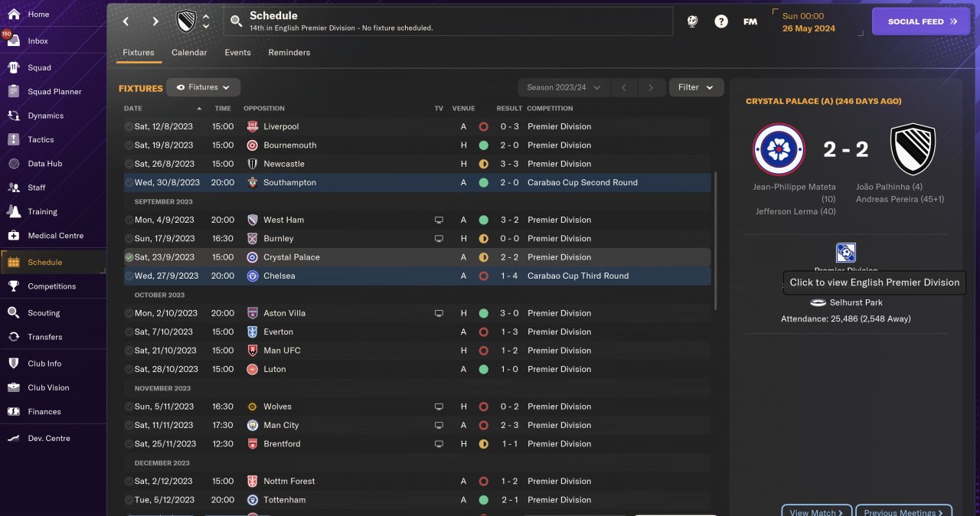980x516 pixels.
Task: Click the Data Hub icon
Action: tap(13, 164)
